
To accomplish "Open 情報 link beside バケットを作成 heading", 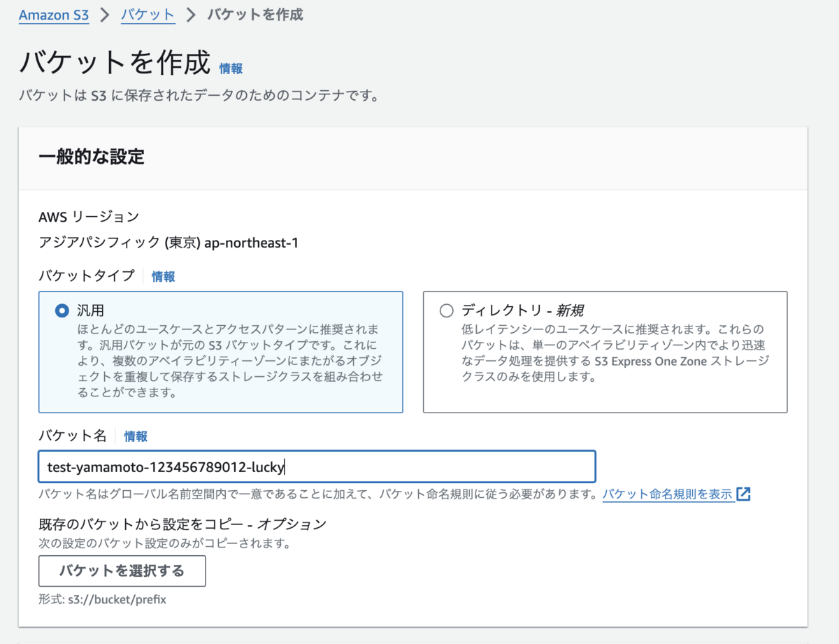I will pyautogui.click(x=231, y=69).
